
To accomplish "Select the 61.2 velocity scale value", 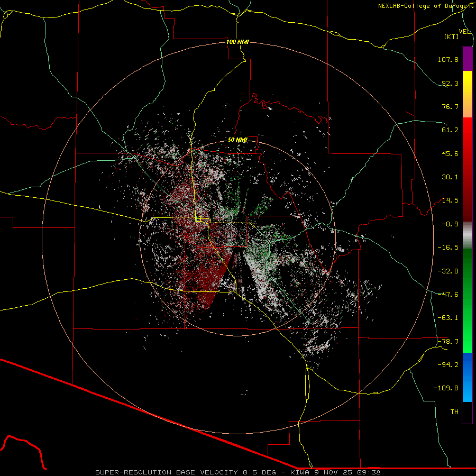I will point(450,130).
